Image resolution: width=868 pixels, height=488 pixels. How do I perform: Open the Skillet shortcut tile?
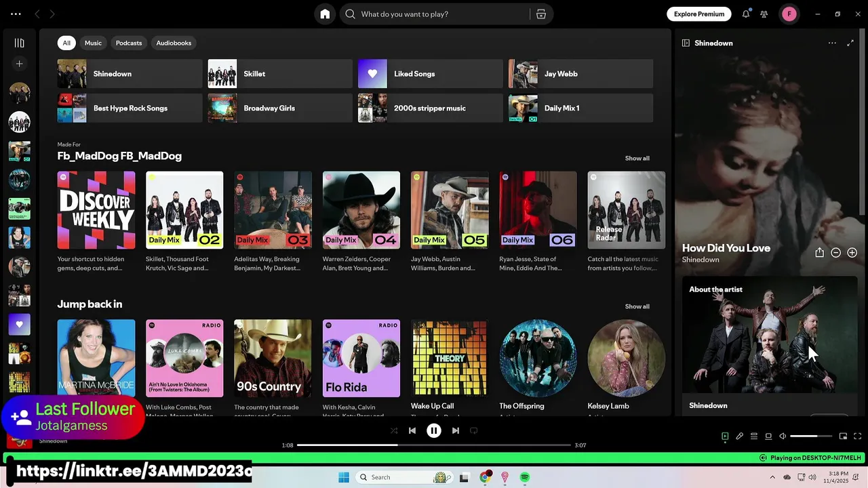[x=280, y=74]
